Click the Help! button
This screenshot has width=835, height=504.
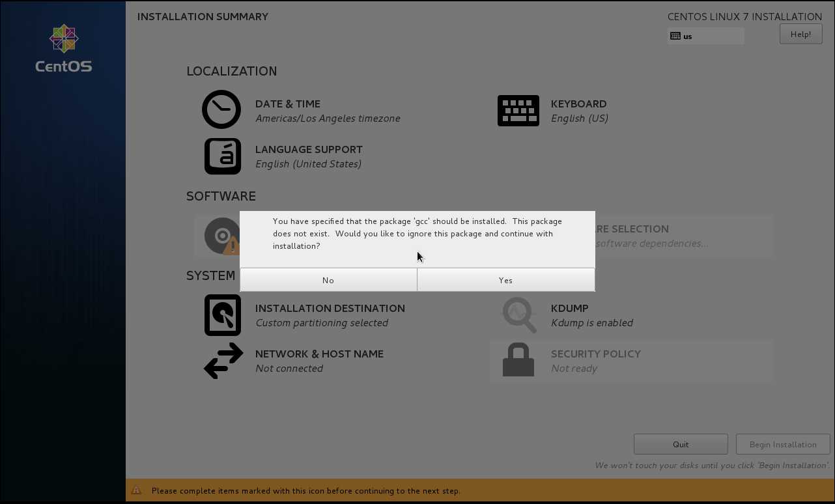click(x=800, y=34)
